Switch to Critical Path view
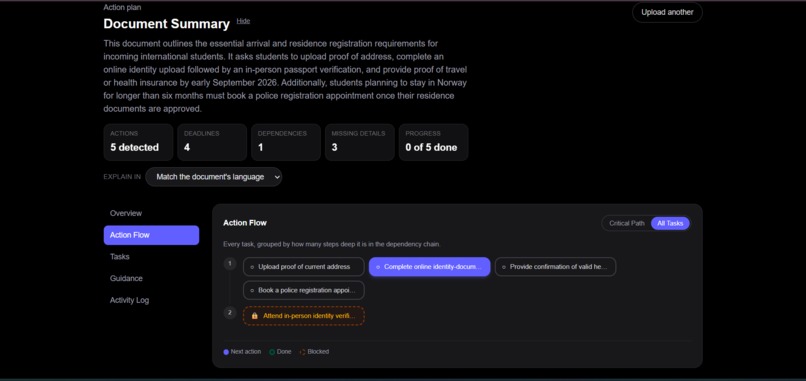806x381 pixels. click(x=627, y=224)
